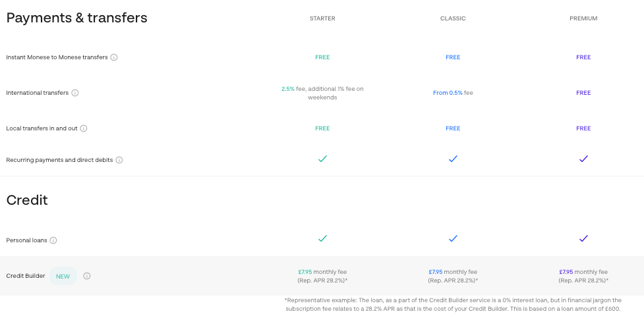
Task: Click info icon for Local transfers in and out
Action: [x=83, y=128]
